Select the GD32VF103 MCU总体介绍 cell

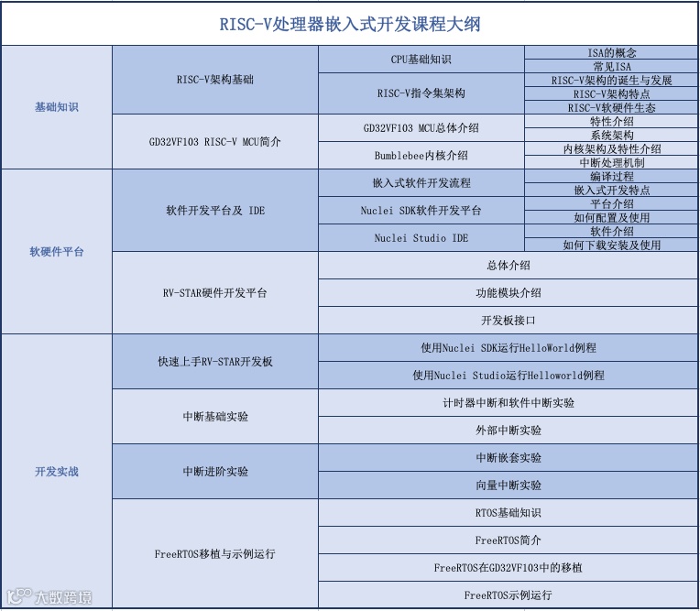coord(421,128)
